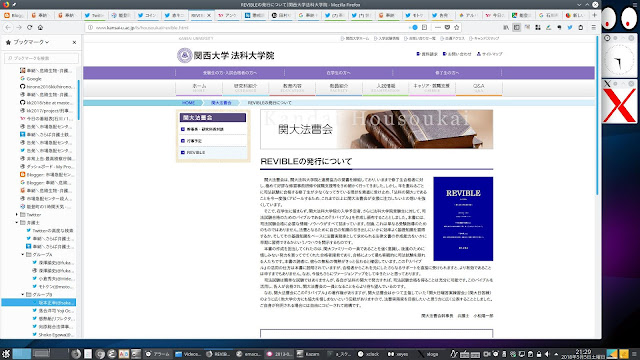Open 入試情報 navigation menu item
Screen dimensions: 640x360
385,88
